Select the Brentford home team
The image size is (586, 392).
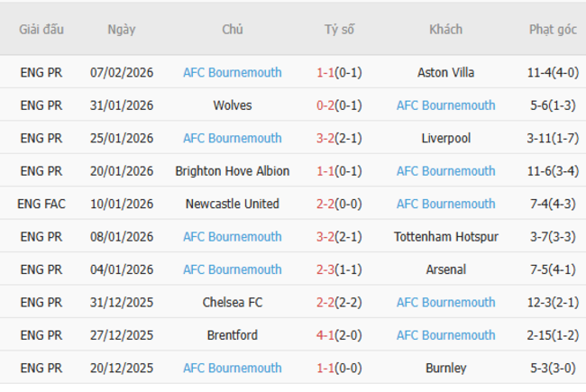(233, 335)
